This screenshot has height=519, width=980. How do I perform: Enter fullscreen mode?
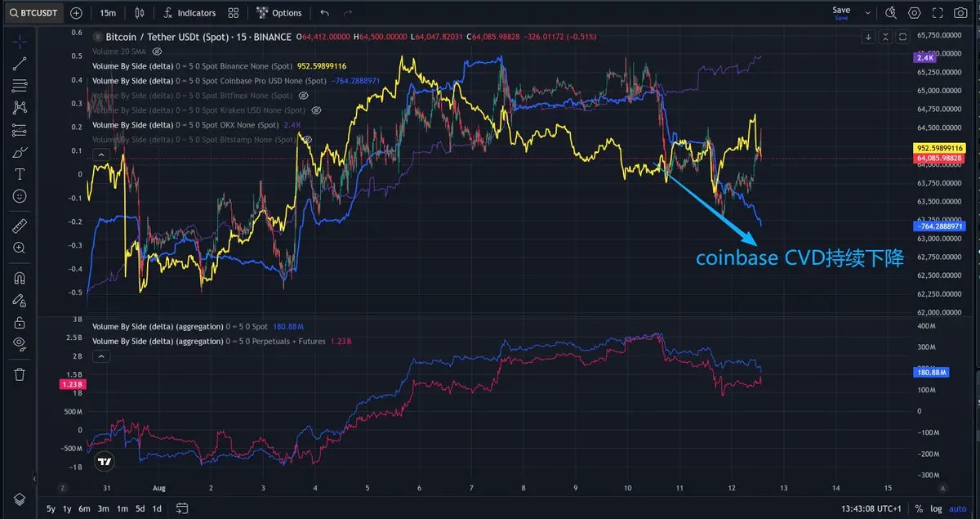[x=937, y=13]
